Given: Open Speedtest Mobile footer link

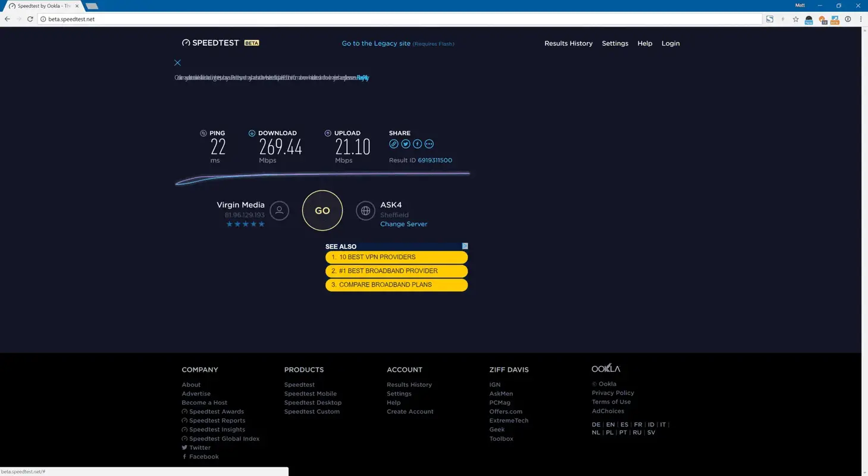Looking at the screenshot, I should click(310, 394).
